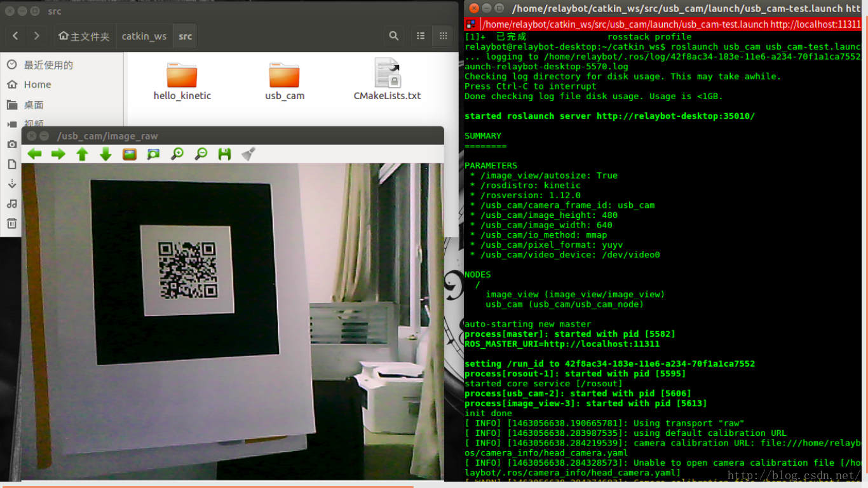
Task: Zoom in on the camera image
Action: (x=177, y=154)
